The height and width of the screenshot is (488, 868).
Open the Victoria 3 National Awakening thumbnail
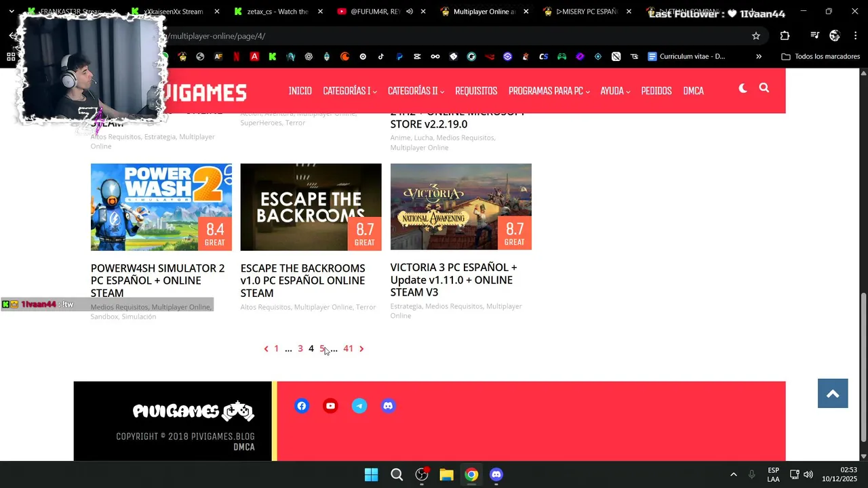461,206
